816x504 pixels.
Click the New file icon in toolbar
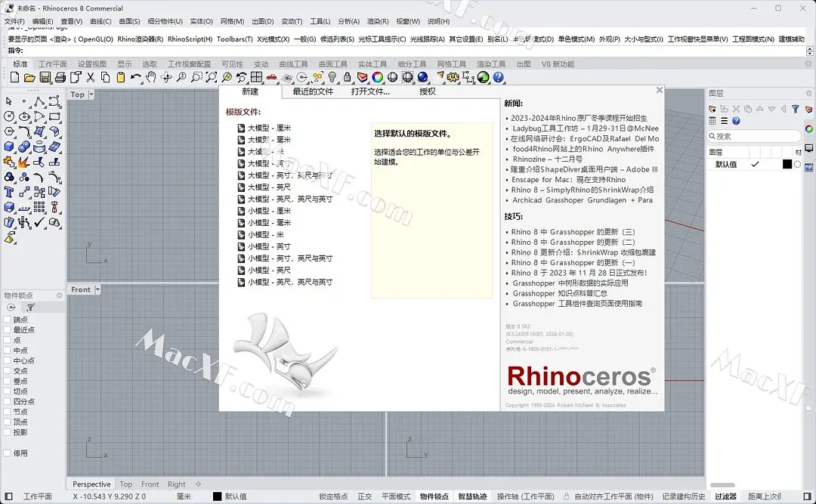(x=14, y=78)
